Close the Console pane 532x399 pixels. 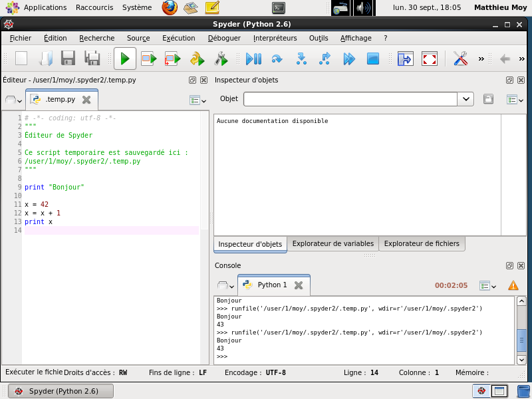click(521, 265)
